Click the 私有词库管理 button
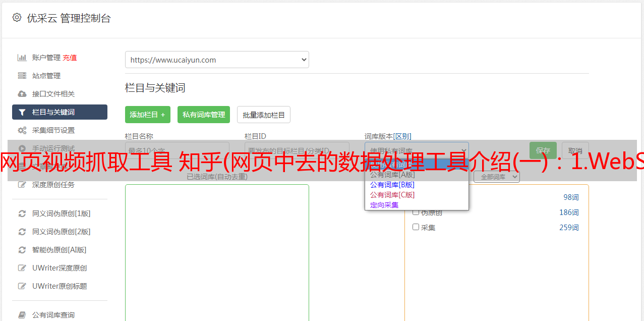This screenshot has width=644, height=321. [204, 115]
